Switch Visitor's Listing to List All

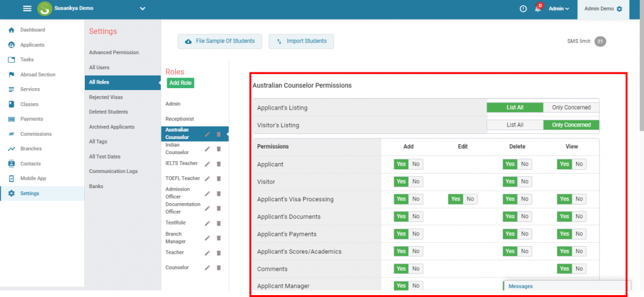point(514,125)
